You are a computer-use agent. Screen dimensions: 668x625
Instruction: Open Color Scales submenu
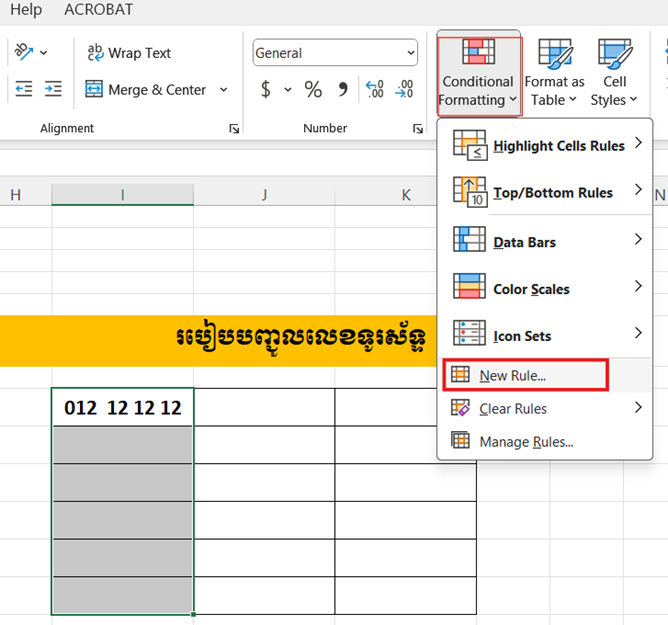click(x=545, y=288)
